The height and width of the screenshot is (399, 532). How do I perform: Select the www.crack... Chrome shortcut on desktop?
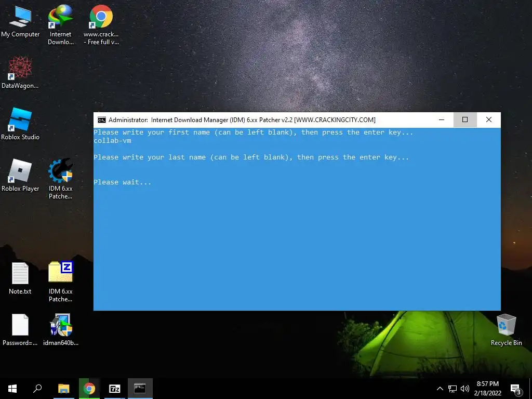click(101, 25)
